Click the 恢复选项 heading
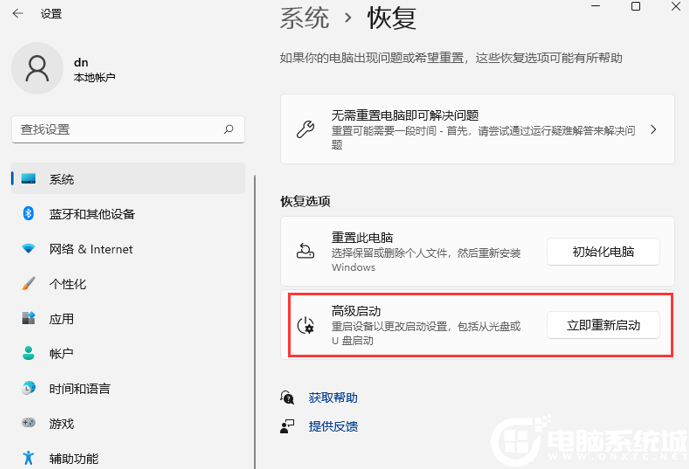Screen dimensions: 689x469 point(305,201)
